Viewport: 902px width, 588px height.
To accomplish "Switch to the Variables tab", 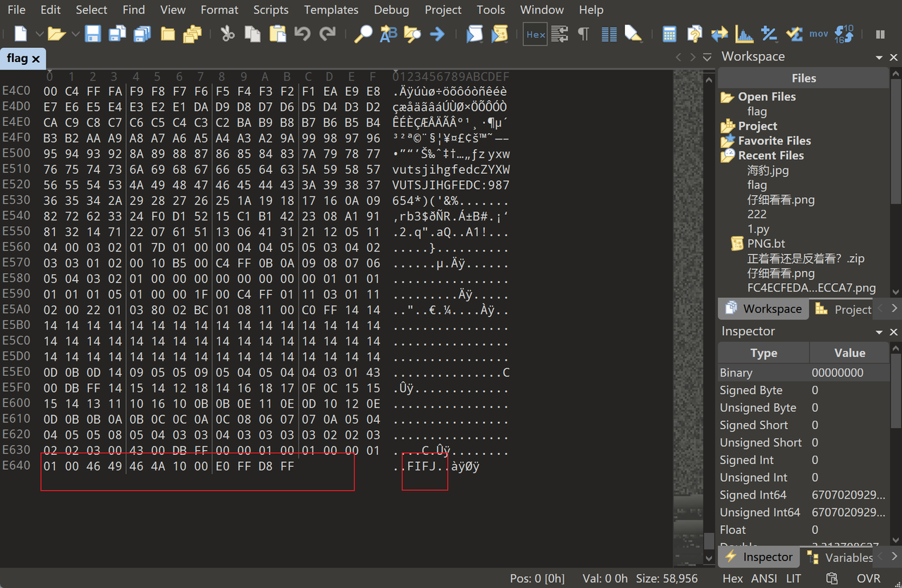I will 841,558.
